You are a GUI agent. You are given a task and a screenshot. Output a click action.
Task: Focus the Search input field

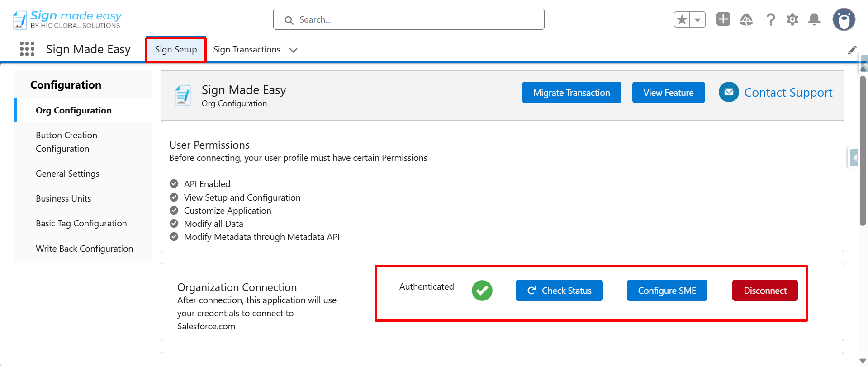[408, 19]
